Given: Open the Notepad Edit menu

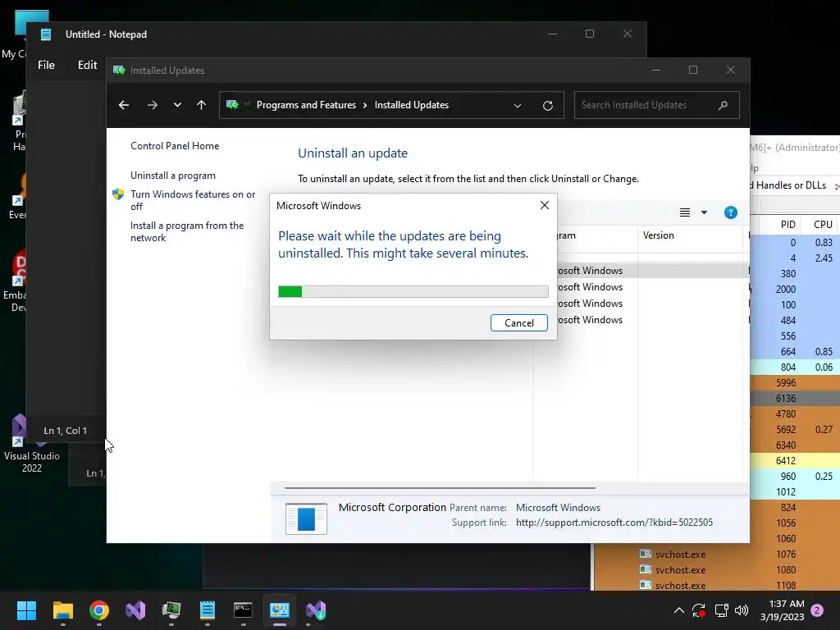Looking at the screenshot, I should tap(87, 65).
